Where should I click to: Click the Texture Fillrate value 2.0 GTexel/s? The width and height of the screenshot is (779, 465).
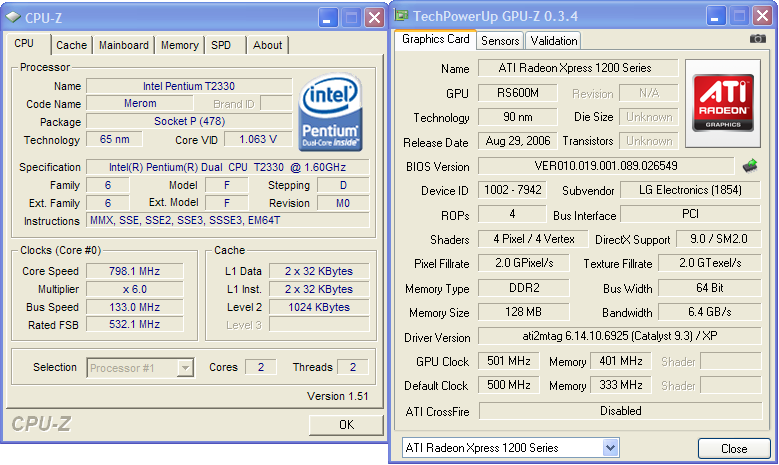pos(710,263)
